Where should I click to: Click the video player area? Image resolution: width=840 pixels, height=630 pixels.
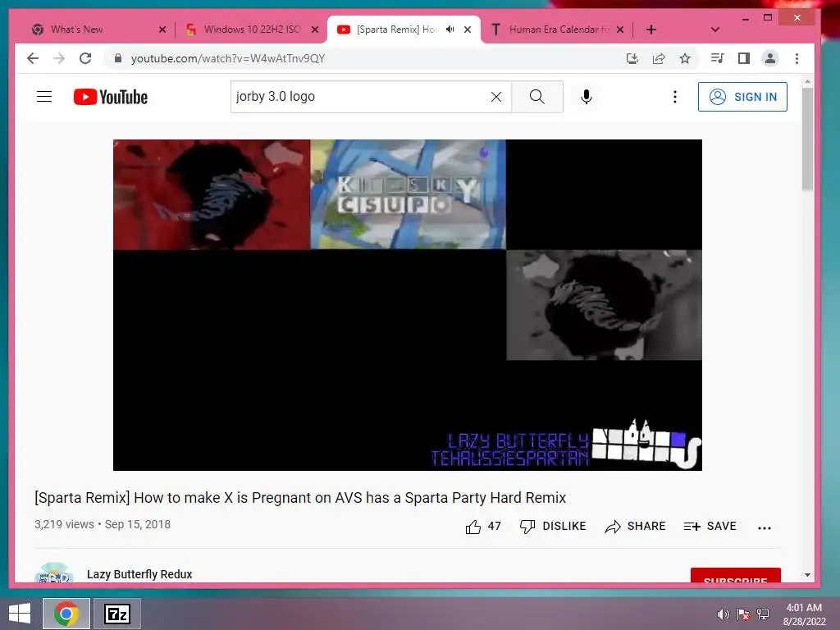click(407, 305)
